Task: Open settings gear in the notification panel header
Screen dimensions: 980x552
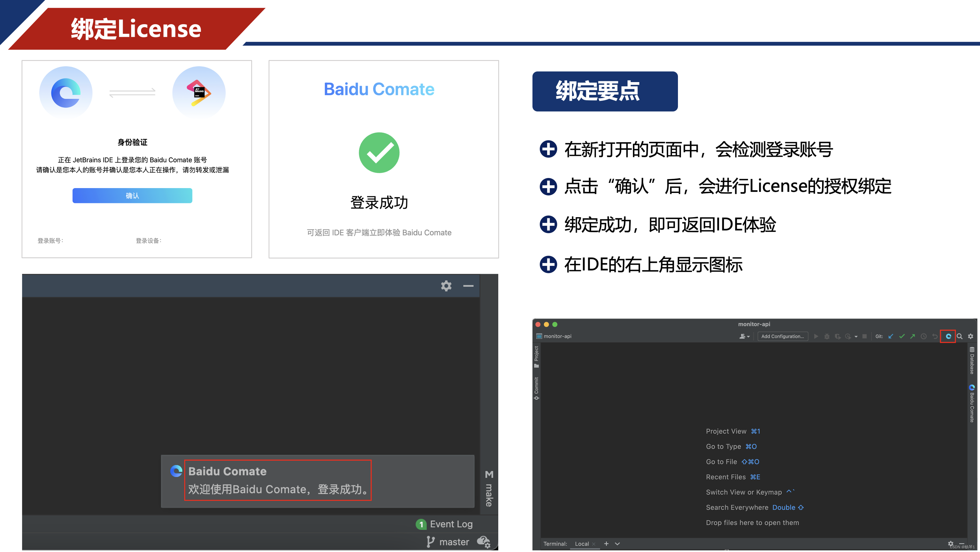Action: coord(446,286)
